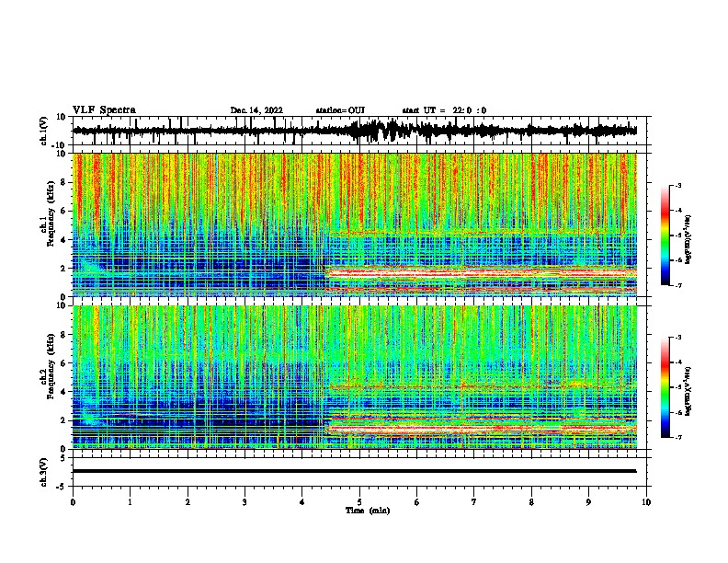Click the "start UT = 22:0 :0" text
This screenshot has height=563, width=728.
click(444, 110)
